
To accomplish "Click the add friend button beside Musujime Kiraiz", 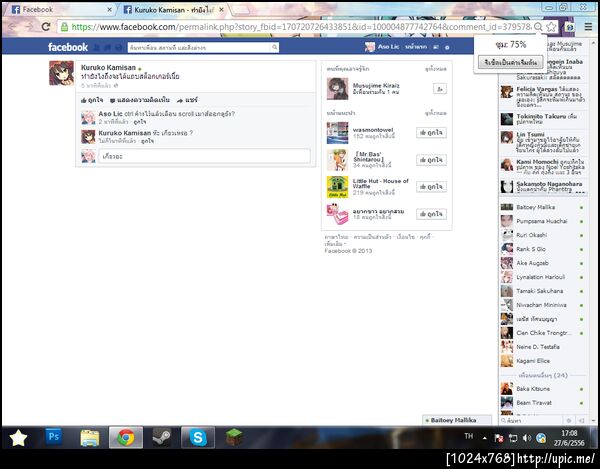I will (x=440, y=89).
